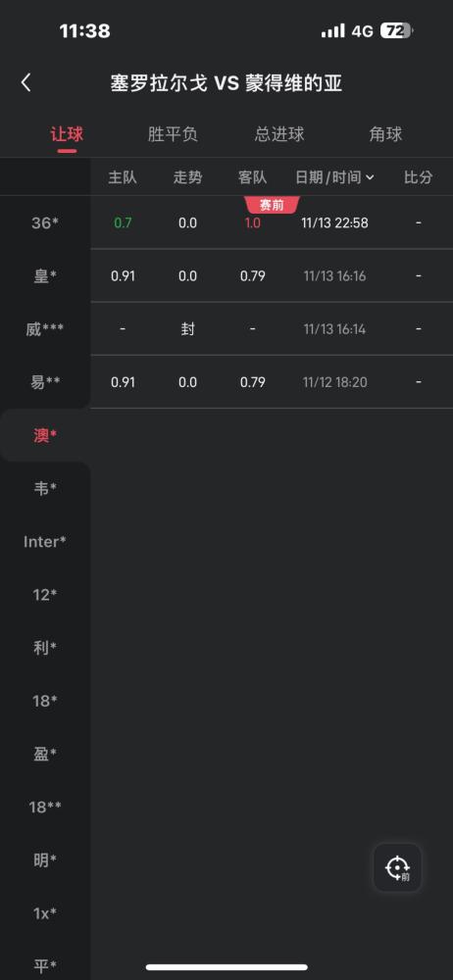Screen dimensions: 453x980
Task: Select bookmaker Inter* in sidebar
Action: coord(45,542)
